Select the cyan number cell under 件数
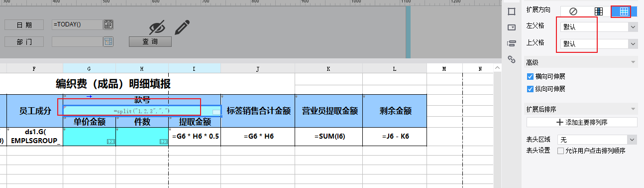The height and width of the screenshot is (188, 644). click(142, 137)
